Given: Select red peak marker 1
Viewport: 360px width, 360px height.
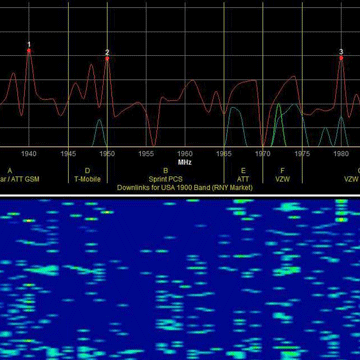Looking at the screenshot, I should coord(29,50).
